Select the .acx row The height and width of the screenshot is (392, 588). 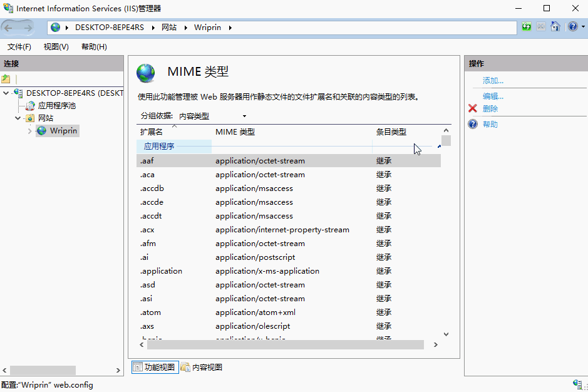[289, 230]
